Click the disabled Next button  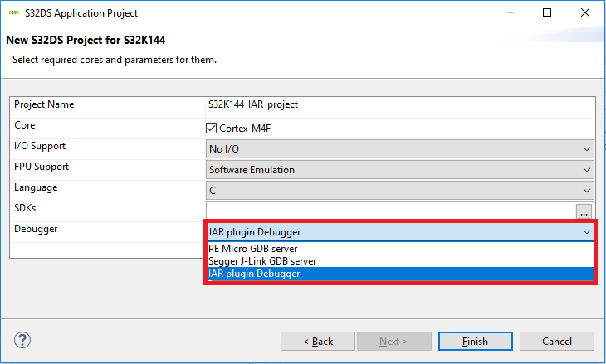(x=393, y=341)
